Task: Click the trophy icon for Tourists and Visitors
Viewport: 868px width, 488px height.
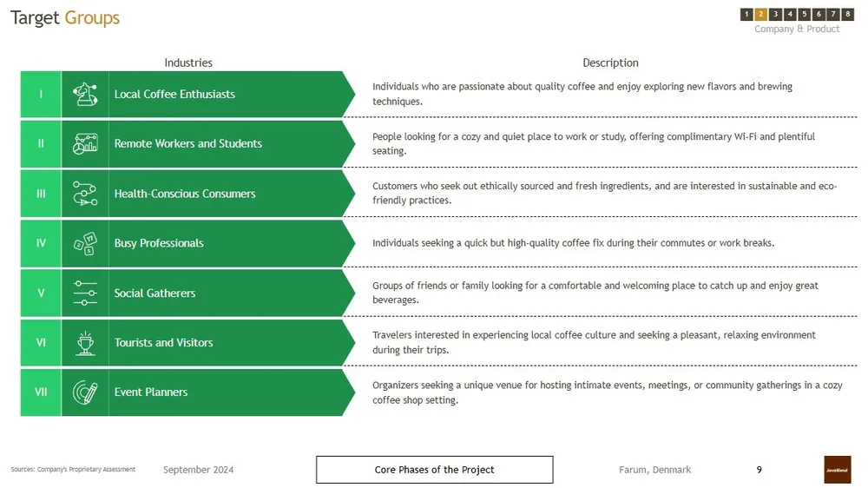Action: tap(85, 343)
